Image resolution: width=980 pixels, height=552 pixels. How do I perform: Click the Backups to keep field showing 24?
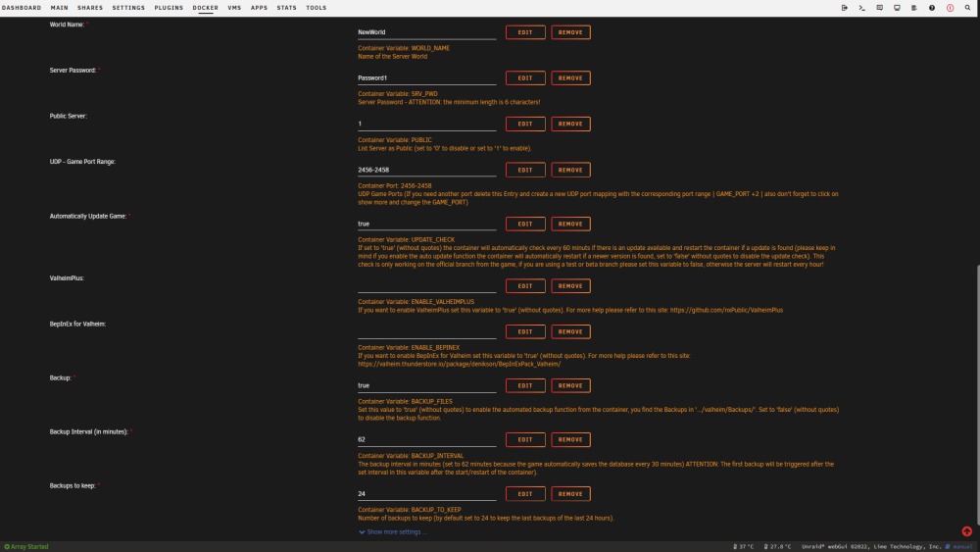(427, 494)
